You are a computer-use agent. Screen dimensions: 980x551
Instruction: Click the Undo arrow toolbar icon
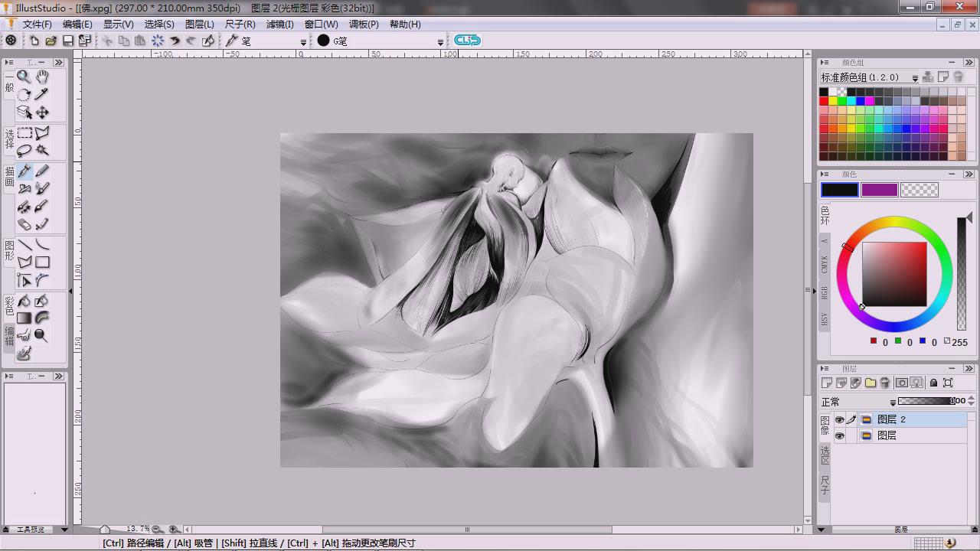(175, 41)
